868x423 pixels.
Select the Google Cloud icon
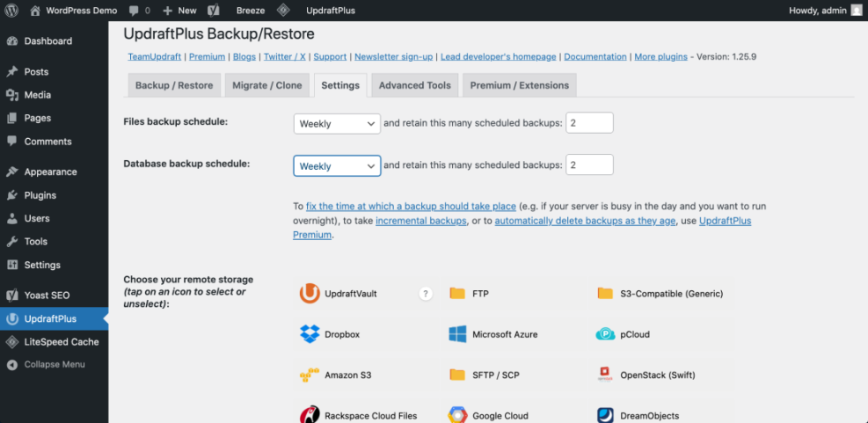pos(458,415)
